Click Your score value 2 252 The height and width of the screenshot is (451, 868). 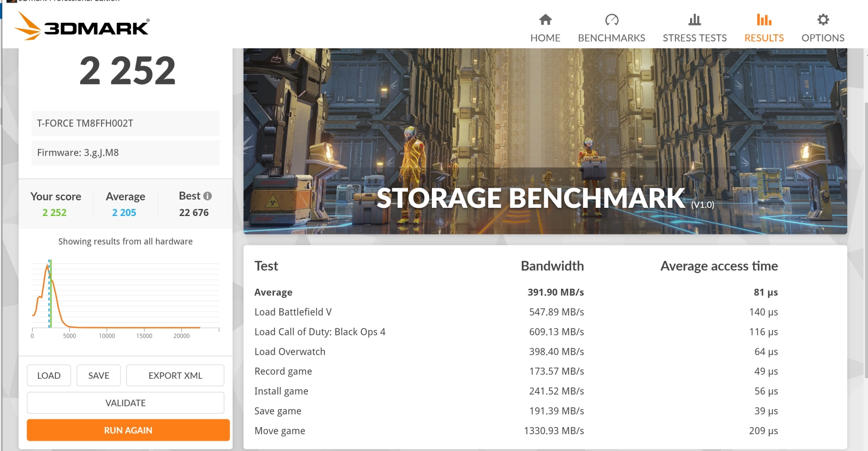(55, 213)
